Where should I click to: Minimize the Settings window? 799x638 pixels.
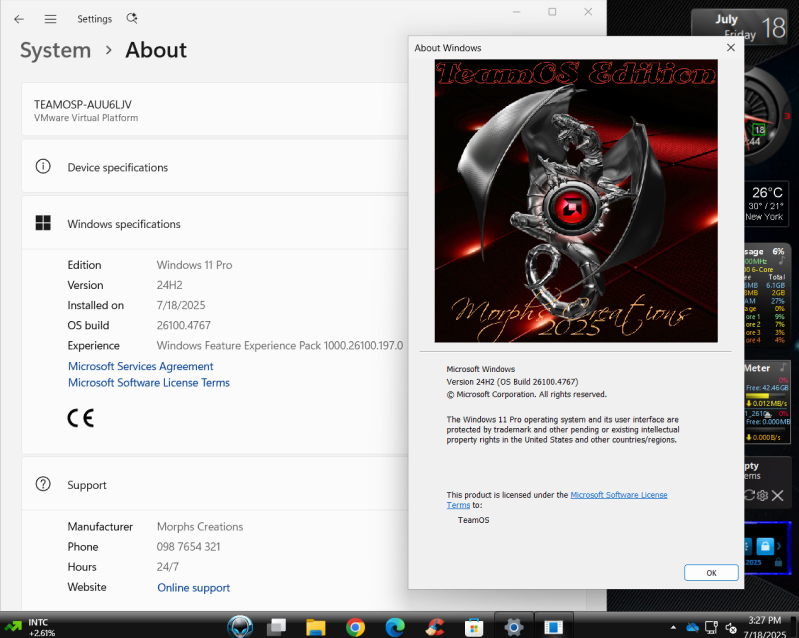[x=516, y=12]
